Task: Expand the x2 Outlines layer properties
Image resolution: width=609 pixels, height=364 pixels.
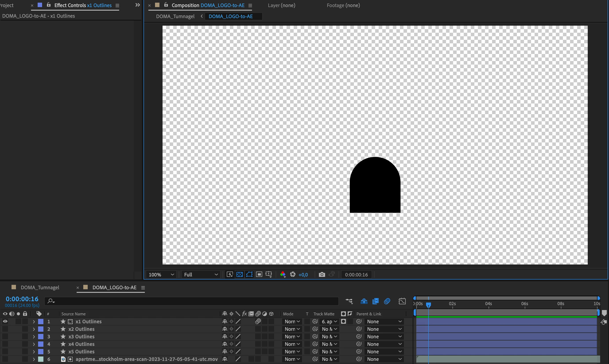Action: click(34, 329)
